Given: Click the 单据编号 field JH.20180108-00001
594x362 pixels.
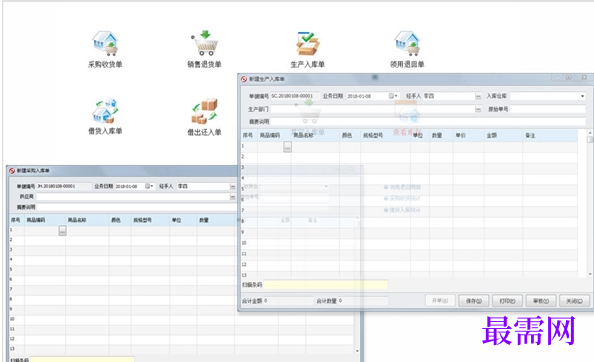Looking at the screenshot, I should 63,186.
